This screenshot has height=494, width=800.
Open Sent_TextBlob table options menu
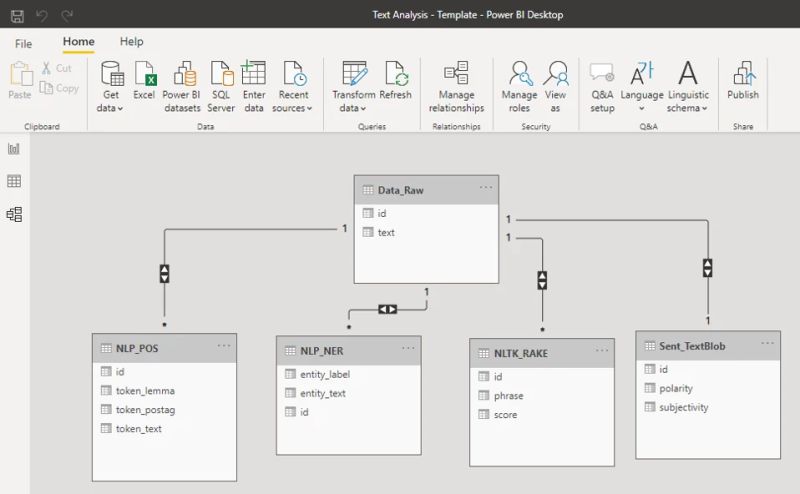coord(767,343)
